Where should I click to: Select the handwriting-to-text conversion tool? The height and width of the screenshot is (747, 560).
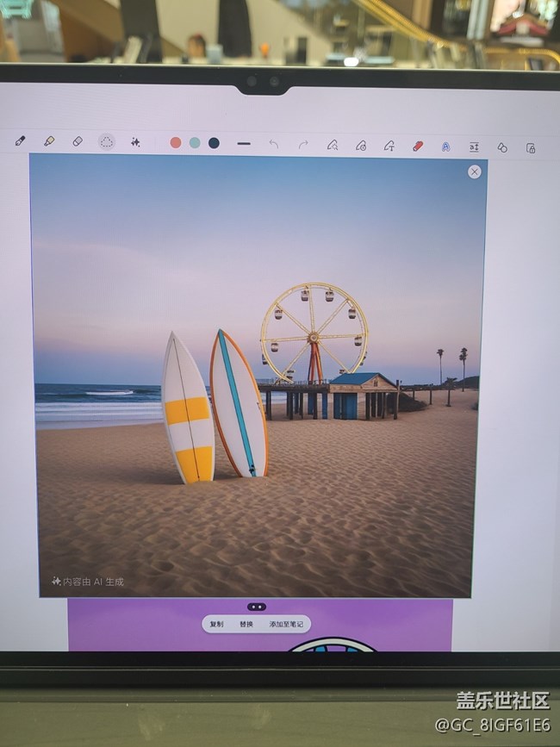coord(389,146)
